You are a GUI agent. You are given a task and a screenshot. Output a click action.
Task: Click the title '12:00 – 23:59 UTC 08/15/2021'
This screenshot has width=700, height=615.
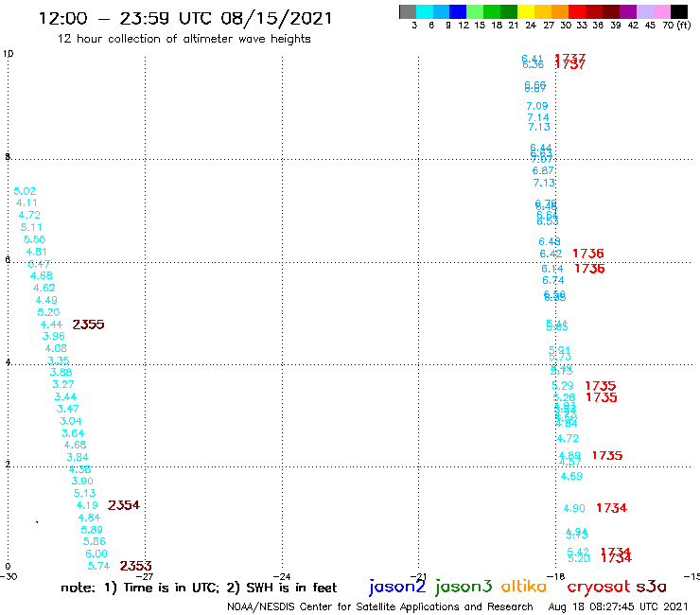(x=185, y=19)
